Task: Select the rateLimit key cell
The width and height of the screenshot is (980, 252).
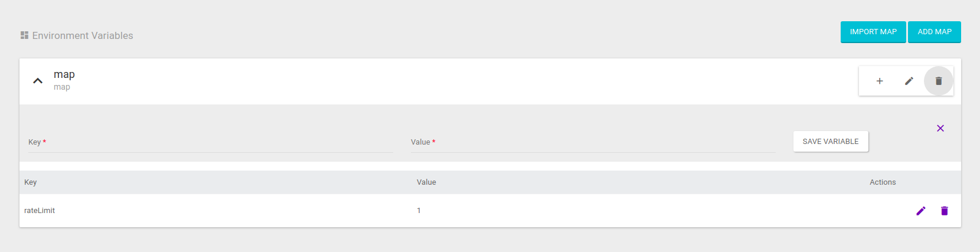Action: [x=40, y=211]
